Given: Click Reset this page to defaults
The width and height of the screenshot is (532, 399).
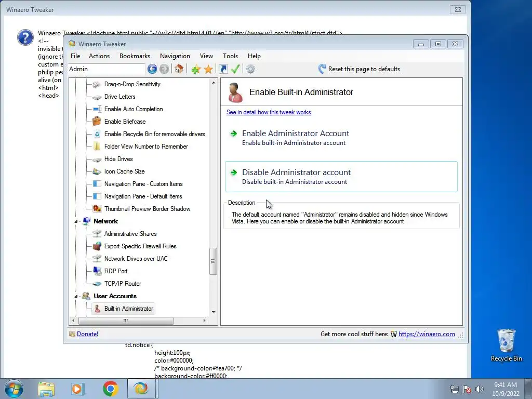Looking at the screenshot, I should click(x=359, y=69).
